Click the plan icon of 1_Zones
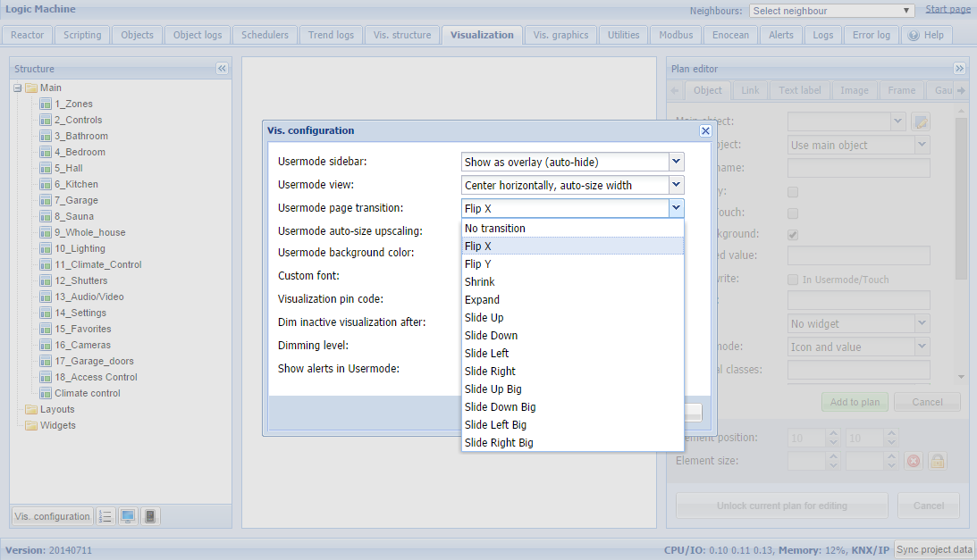Screen dimensions: 977x560 click(x=46, y=104)
